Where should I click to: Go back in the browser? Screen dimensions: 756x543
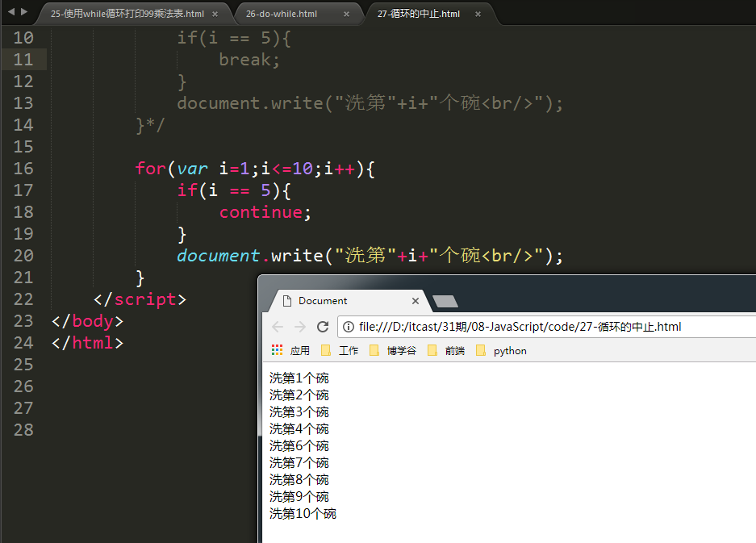pyautogui.click(x=278, y=327)
